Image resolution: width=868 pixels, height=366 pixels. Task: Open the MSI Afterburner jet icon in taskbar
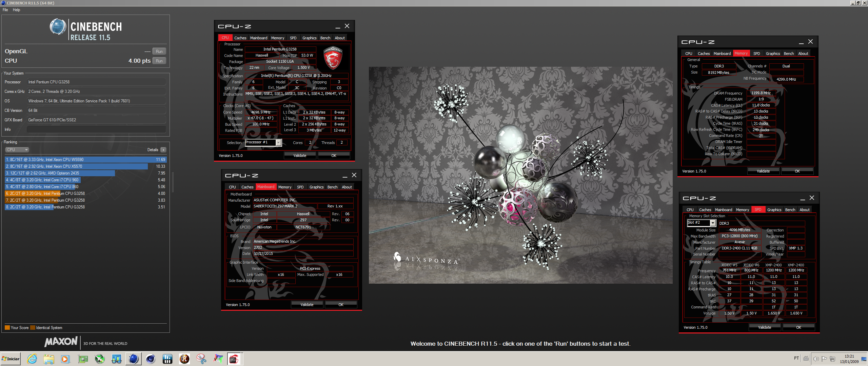[100, 359]
